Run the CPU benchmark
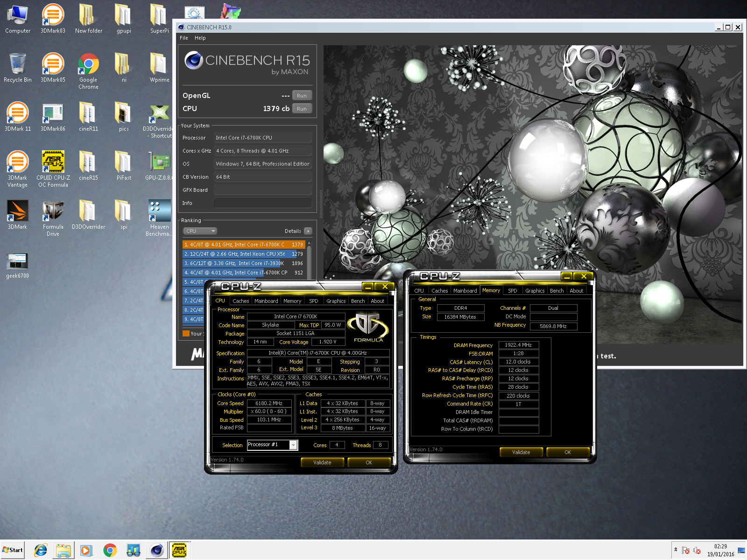747x560 pixels. pos(302,109)
